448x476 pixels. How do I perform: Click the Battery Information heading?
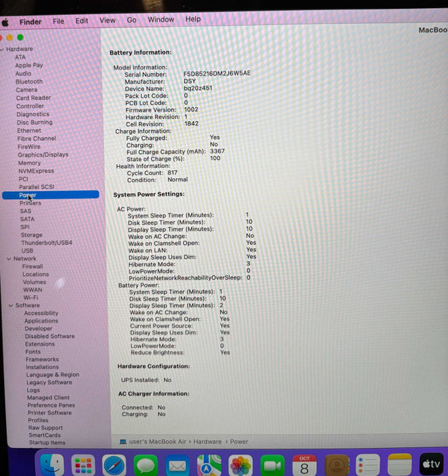click(141, 52)
